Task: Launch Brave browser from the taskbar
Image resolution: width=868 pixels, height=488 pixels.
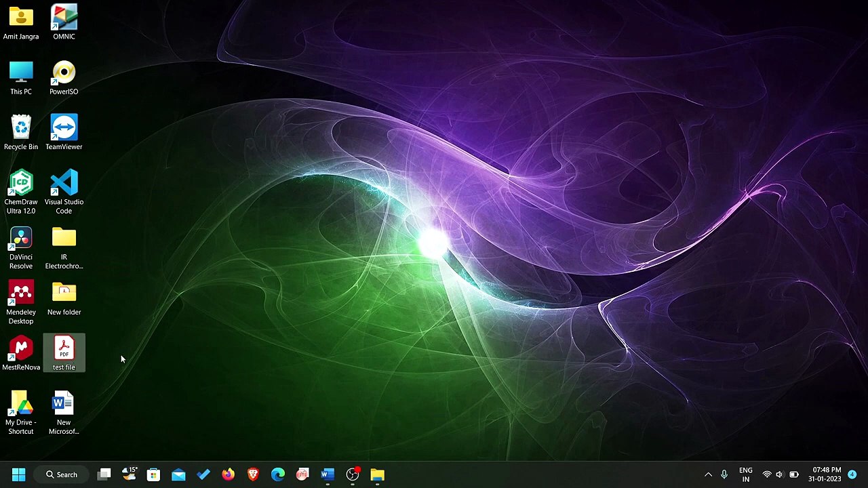Action: [253, 474]
